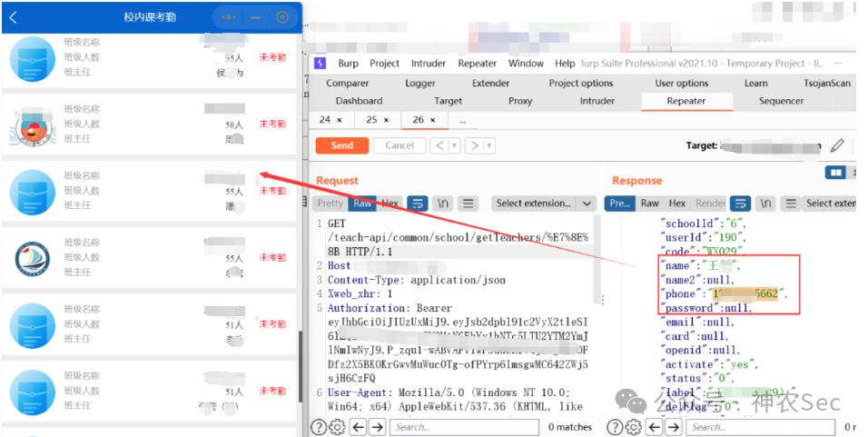This screenshot has width=868, height=437.
Task: Switch to the Sequencer tab
Action: tap(781, 101)
